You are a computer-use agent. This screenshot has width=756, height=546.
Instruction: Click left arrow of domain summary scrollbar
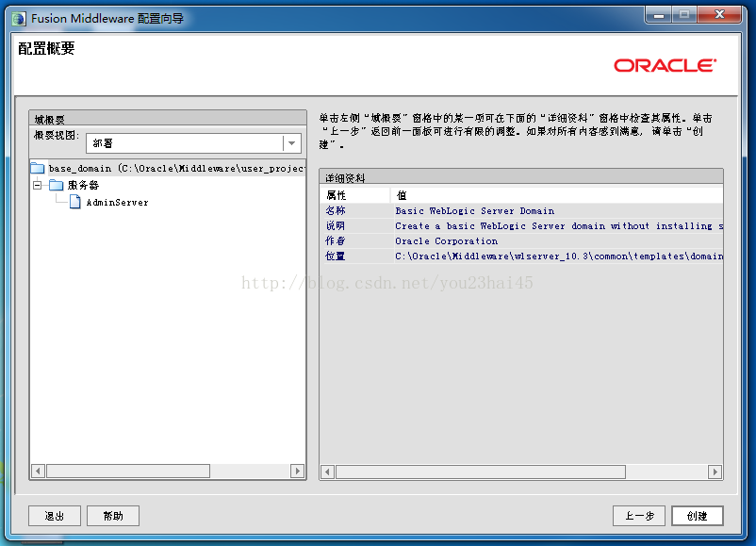[x=38, y=471]
